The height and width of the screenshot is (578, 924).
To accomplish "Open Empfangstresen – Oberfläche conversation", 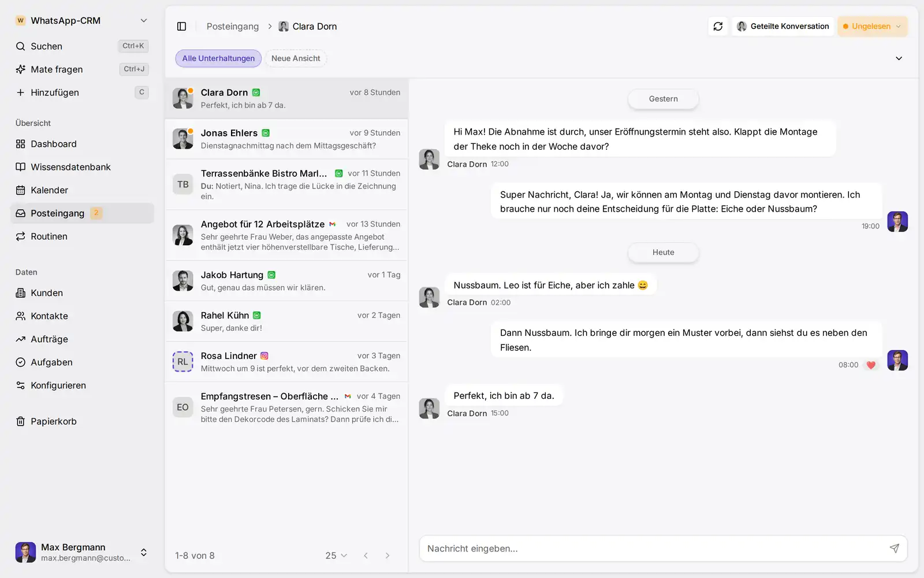I will (286, 407).
